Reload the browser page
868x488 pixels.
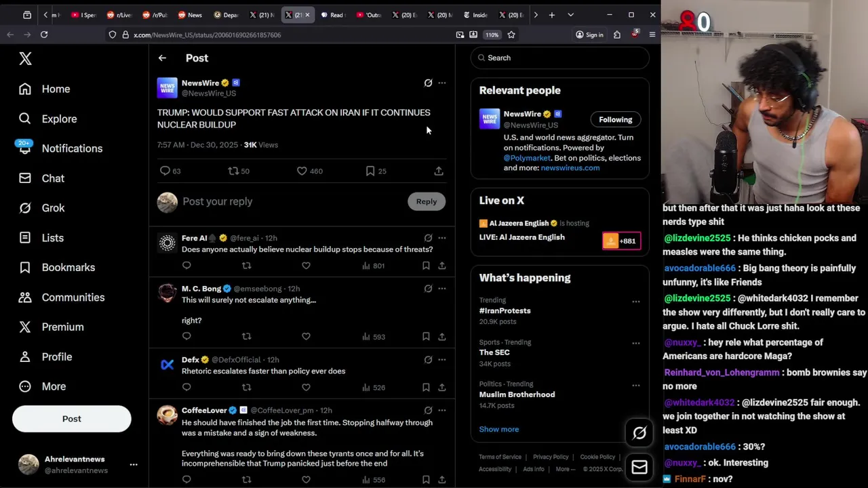(x=44, y=35)
